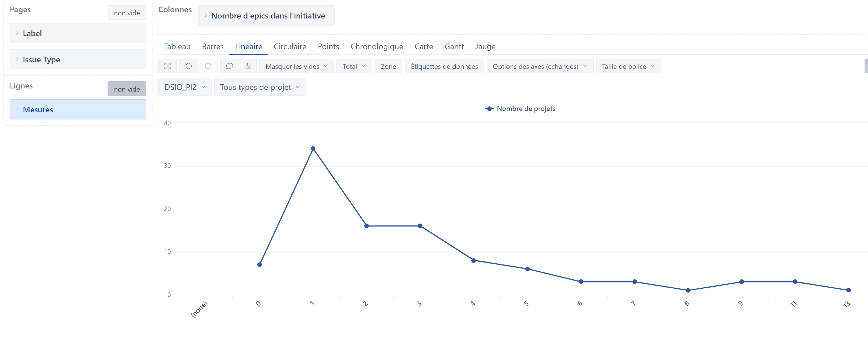The height and width of the screenshot is (347, 868).
Task: Switch to the Chronologique tab
Action: coord(377,46)
